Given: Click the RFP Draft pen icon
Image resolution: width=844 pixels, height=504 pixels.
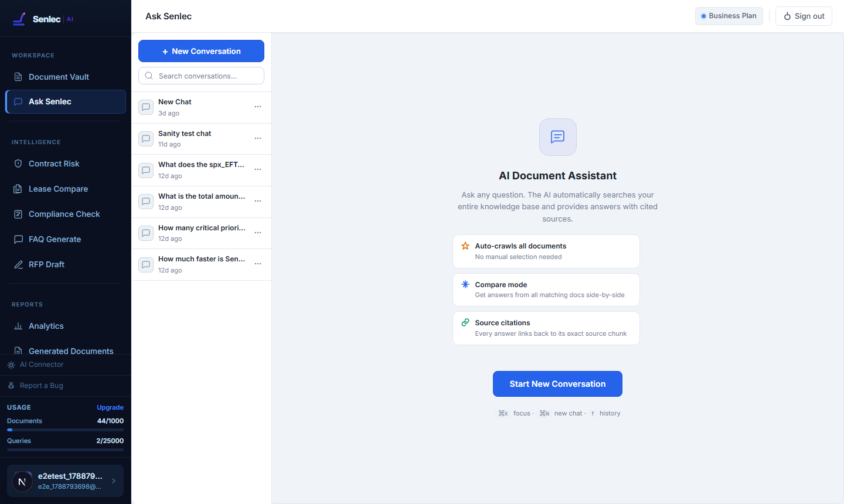Looking at the screenshot, I should [18, 264].
